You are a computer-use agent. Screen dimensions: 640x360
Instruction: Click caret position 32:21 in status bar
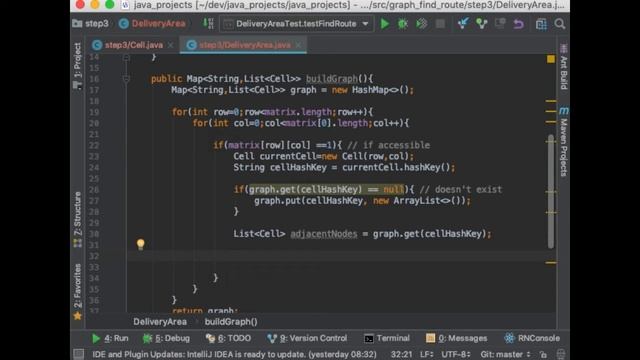pyautogui.click(x=401, y=354)
